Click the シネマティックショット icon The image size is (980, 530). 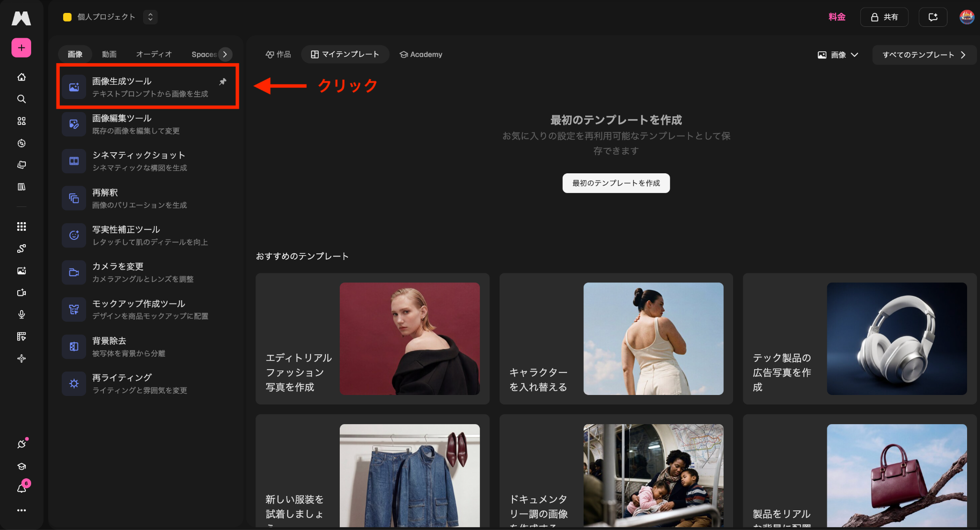(x=74, y=161)
